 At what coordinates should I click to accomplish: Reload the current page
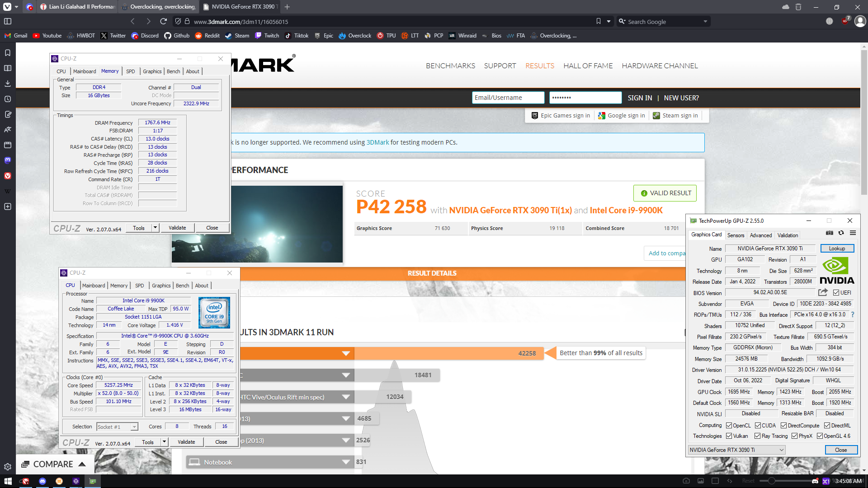click(x=164, y=21)
